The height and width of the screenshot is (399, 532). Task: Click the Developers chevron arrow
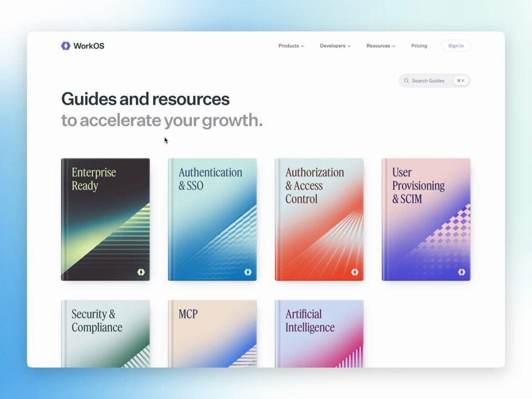[x=349, y=46]
